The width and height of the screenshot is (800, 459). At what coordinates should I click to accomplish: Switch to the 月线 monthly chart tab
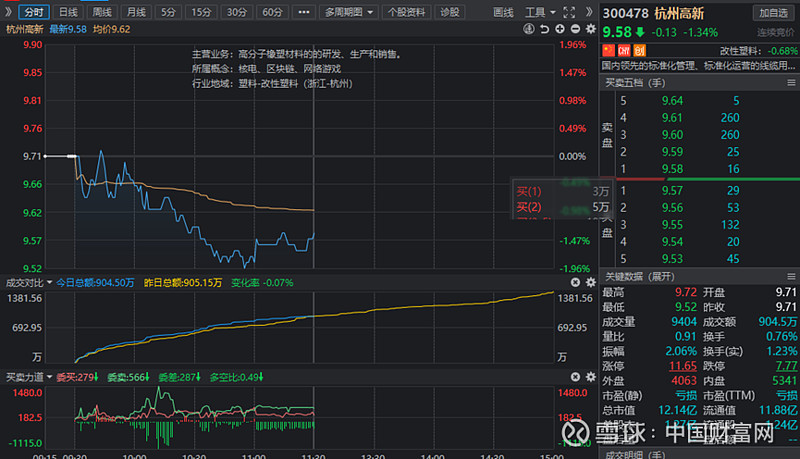136,12
